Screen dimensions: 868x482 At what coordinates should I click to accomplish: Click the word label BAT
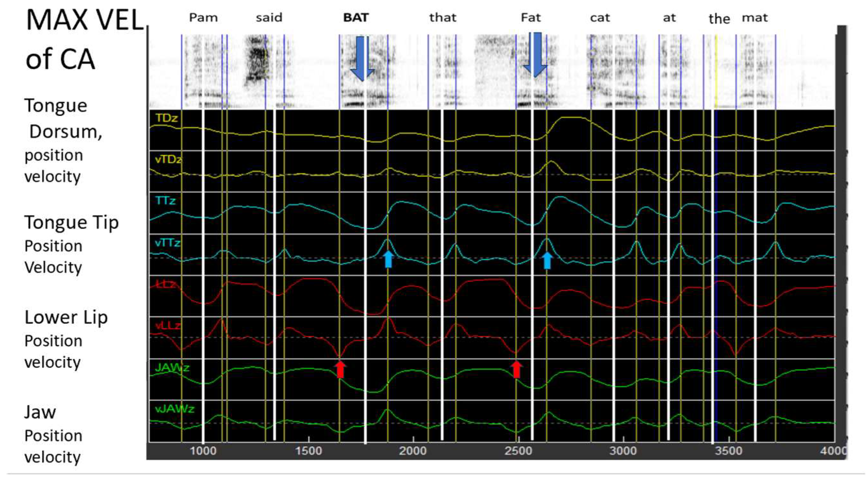(356, 18)
